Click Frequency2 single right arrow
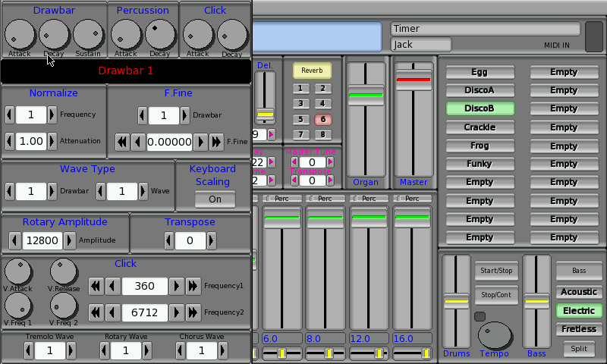Viewport: 607px width, 364px height. 177,312
